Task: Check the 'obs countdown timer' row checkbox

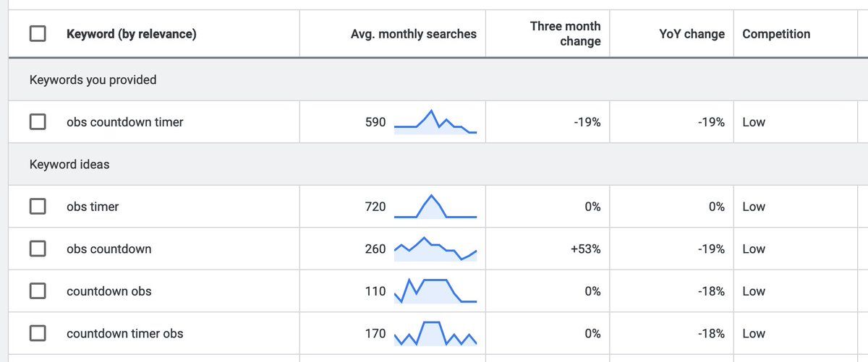Action: (38, 122)
